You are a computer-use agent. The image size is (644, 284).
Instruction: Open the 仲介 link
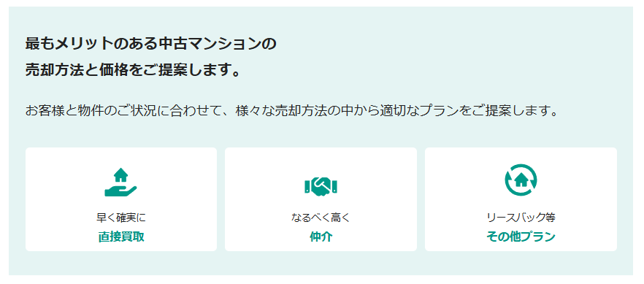[321, 237]
